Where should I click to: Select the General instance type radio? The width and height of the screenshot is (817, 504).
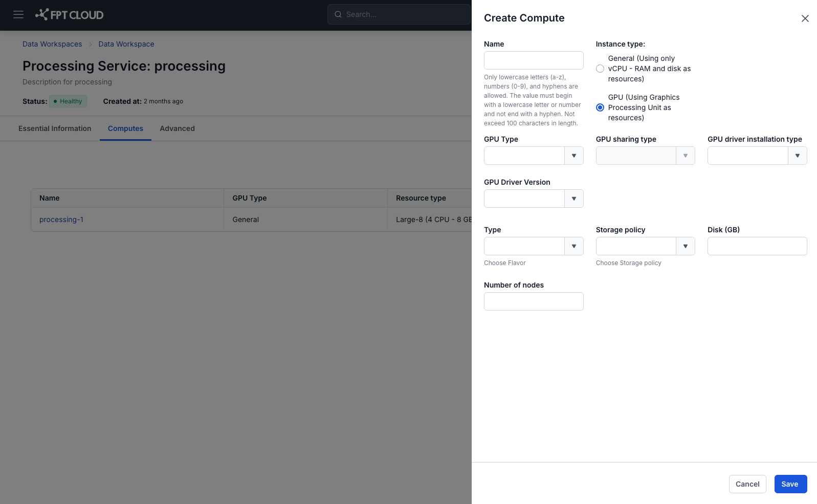point(600,69)
